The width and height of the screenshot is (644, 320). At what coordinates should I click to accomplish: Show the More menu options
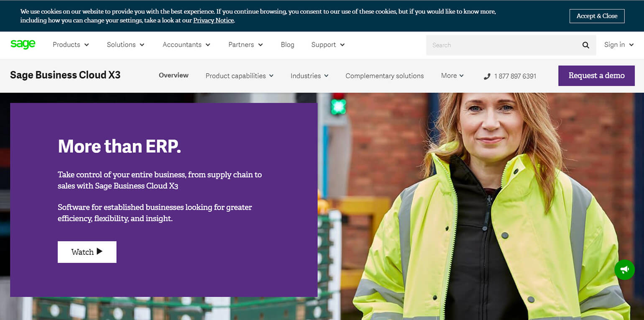pos(452,76)
